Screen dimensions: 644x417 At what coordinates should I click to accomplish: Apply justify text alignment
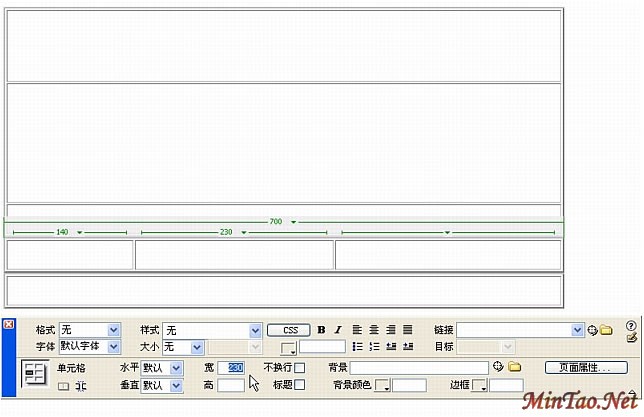(x=408, y=330)
